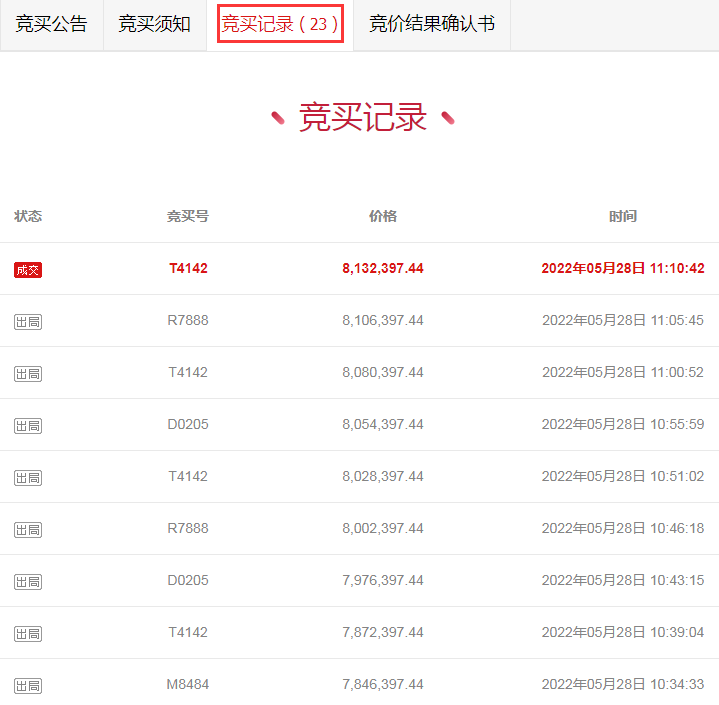Click the price 8,106,397.44
This screenshot has height=705, width=719.
[383, 320]
